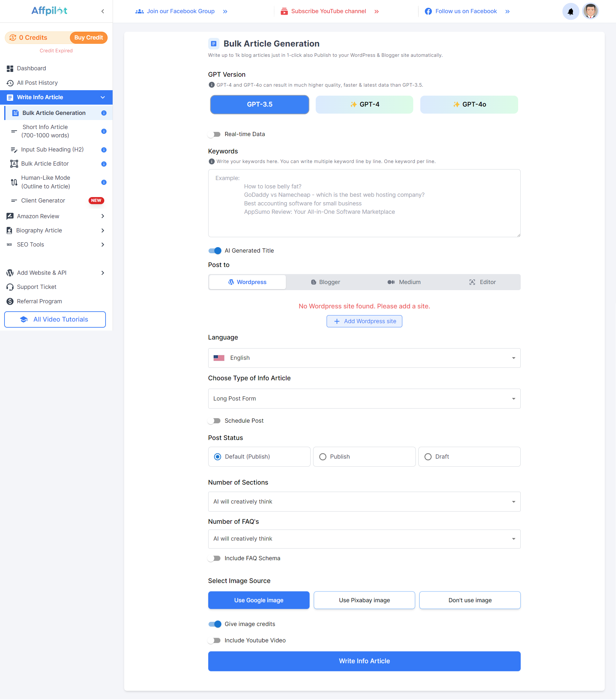Enable the Real-time Data toggle
Screen dimensions: 616x700
point(215,134)
